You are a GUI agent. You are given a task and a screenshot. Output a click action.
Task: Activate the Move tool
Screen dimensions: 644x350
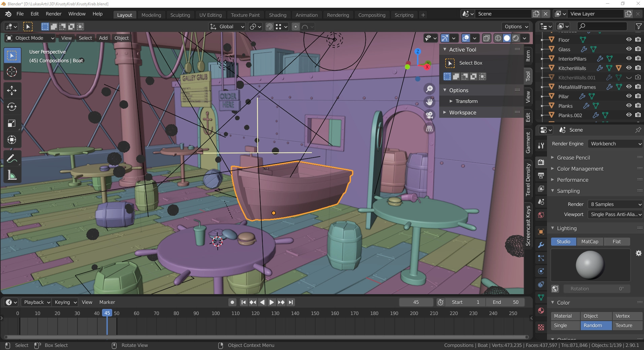[x=12, y=90]
